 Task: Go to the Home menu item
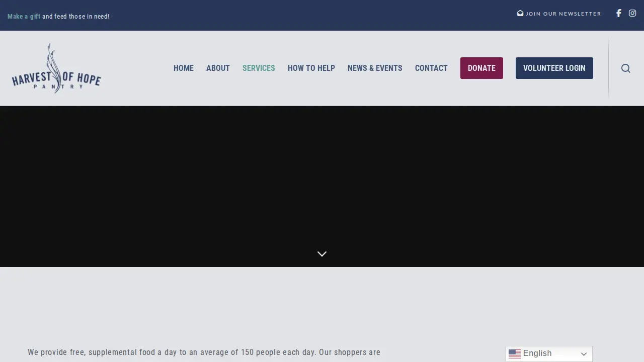coord(184,68)
